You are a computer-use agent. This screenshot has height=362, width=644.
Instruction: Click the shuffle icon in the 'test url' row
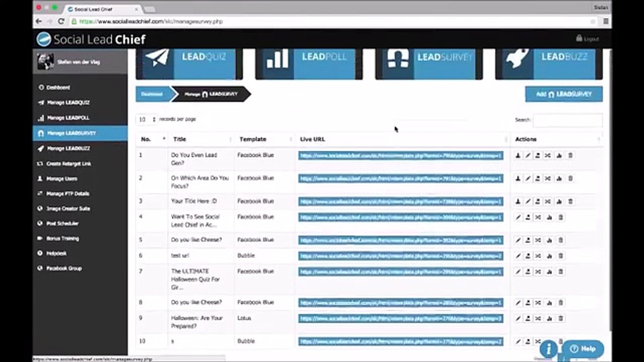click(x=538, y=256)
